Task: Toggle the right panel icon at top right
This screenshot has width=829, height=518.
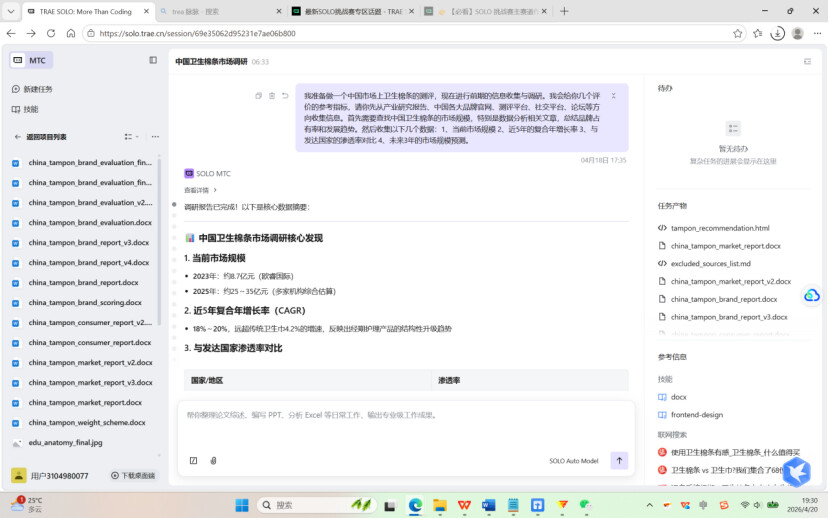Action: [807, 61]
